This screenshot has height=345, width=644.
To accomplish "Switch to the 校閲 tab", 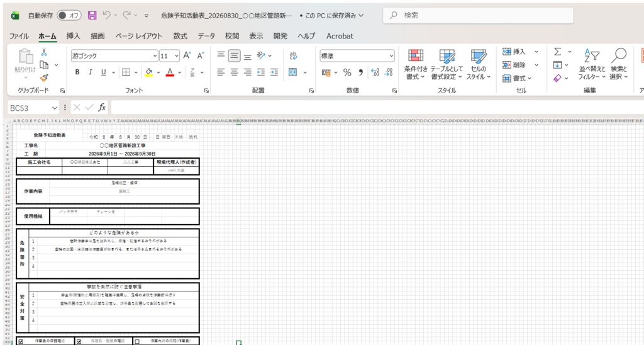I will coord(232,36).
